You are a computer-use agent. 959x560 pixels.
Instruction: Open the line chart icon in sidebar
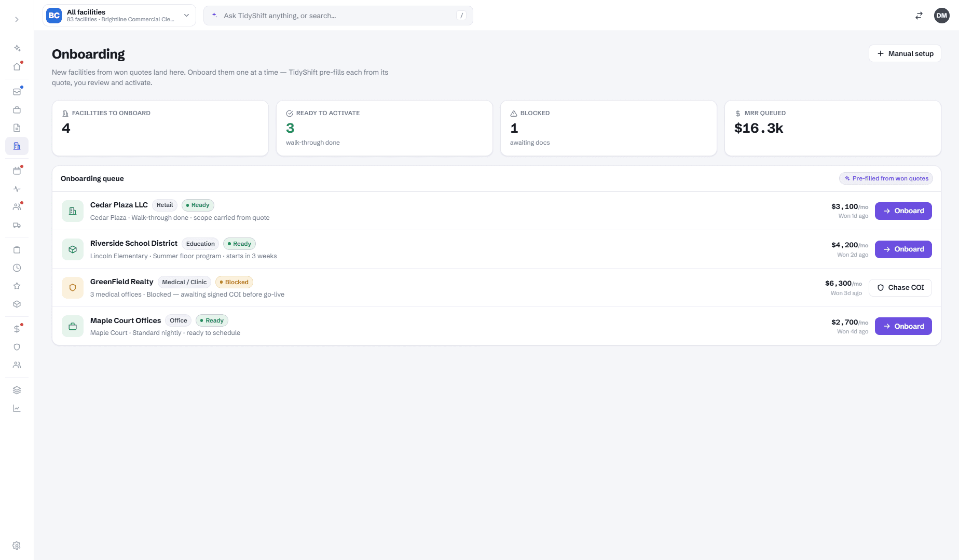17,409
